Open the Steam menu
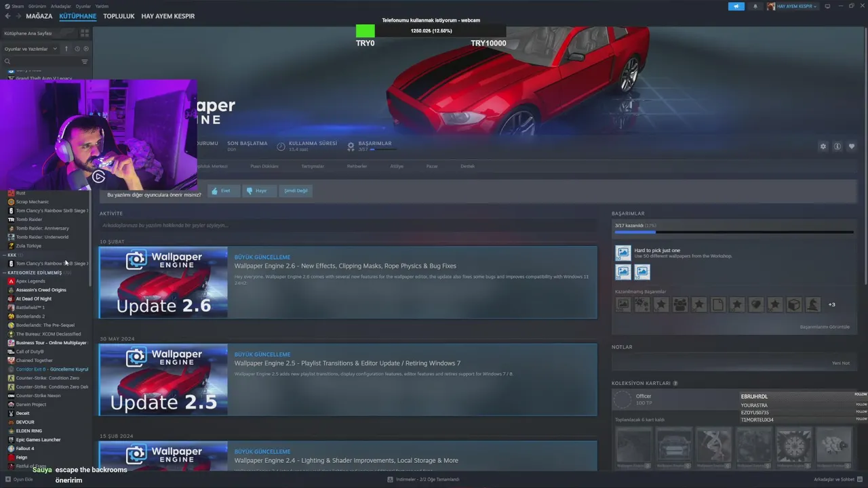 point(15,6)
